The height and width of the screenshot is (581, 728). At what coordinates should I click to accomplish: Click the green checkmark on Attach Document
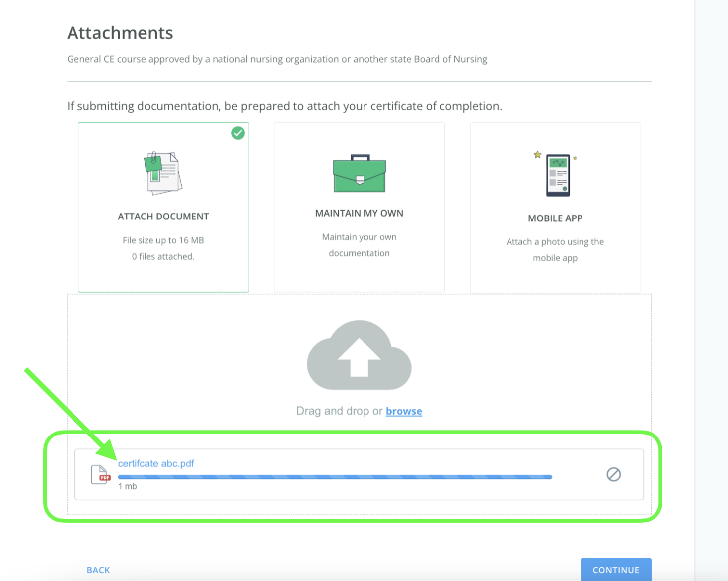[x=238, y=133]
